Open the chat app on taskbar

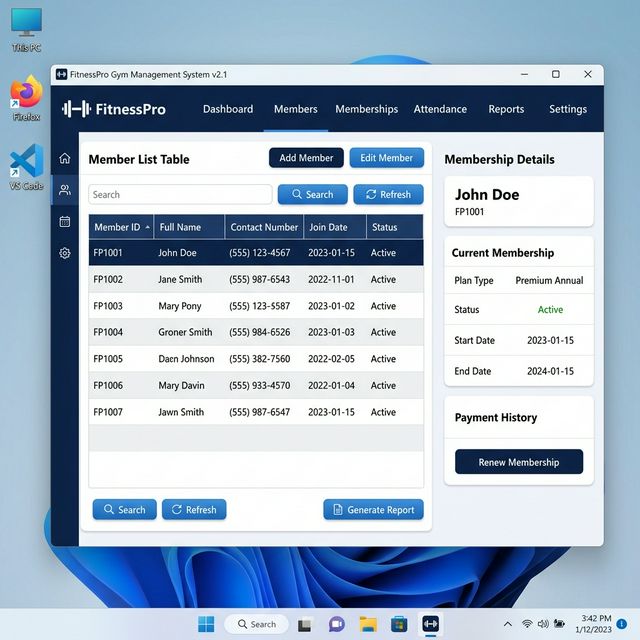[x=337, y=624]
